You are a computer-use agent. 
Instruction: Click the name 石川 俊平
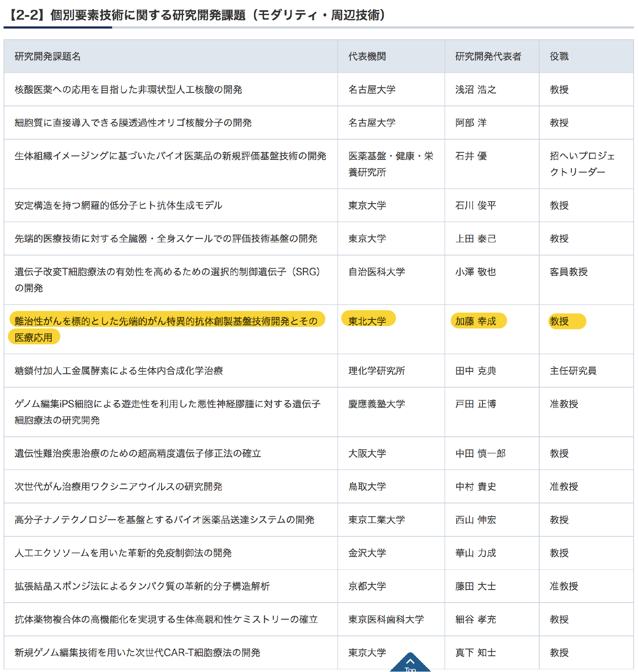476,205
